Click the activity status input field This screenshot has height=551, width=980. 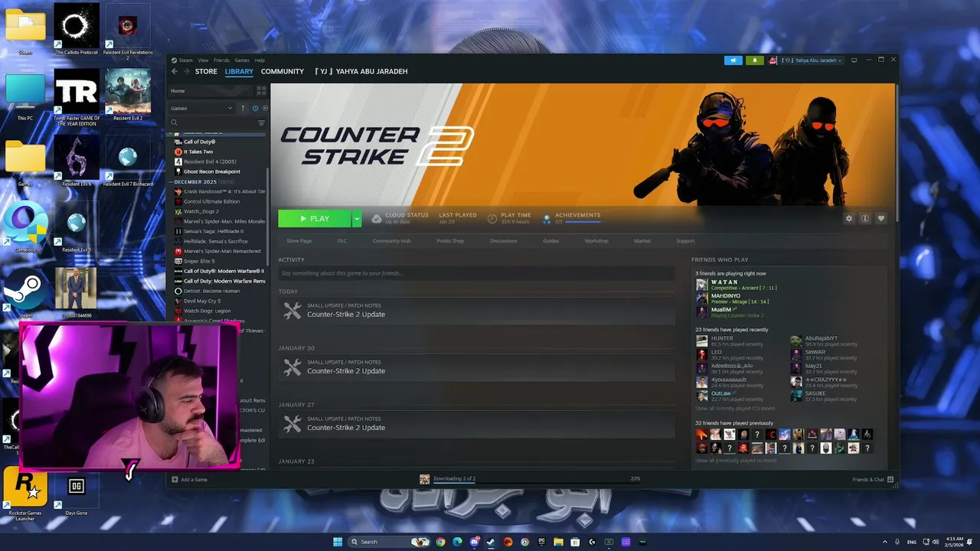click(476, 273)
